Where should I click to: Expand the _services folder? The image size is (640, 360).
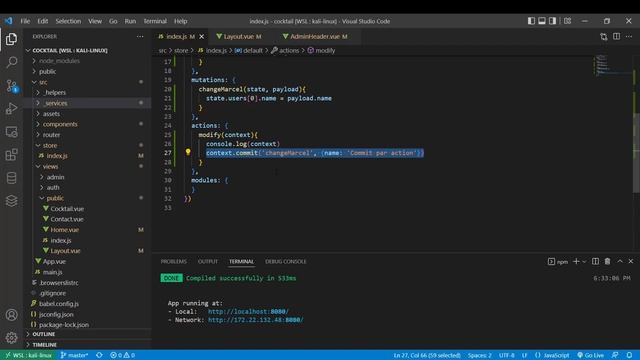click(x=87, y=103)
